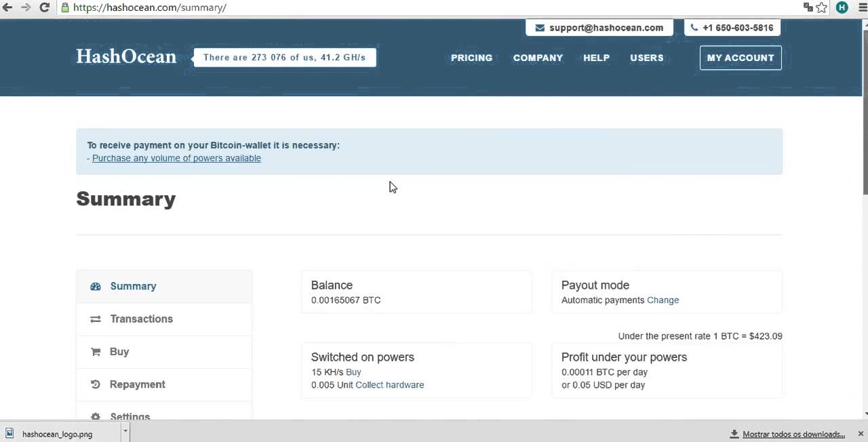Click the Repayment history icon
Screen dimensions: 868x442
pyautogui.click(x=96, y=384)
